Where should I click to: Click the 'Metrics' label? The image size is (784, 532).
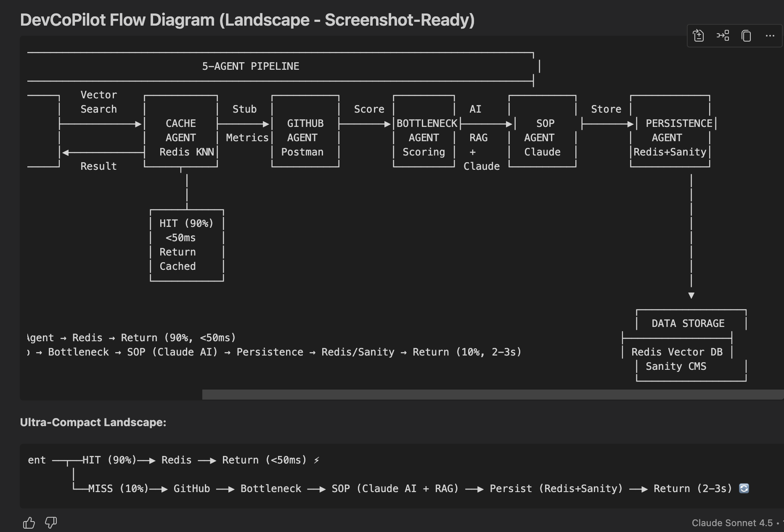click(247, 138)
